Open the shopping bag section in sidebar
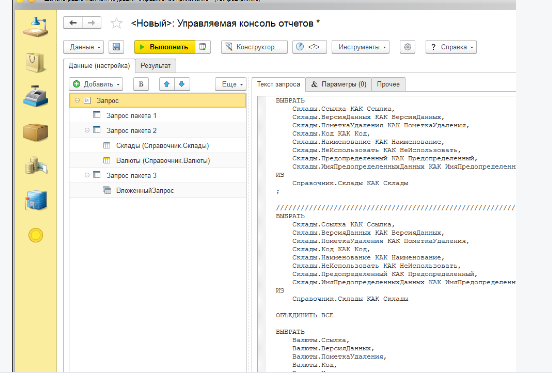Image resolution: width=552 pixels, height=376 pixels. click(36, 62)
